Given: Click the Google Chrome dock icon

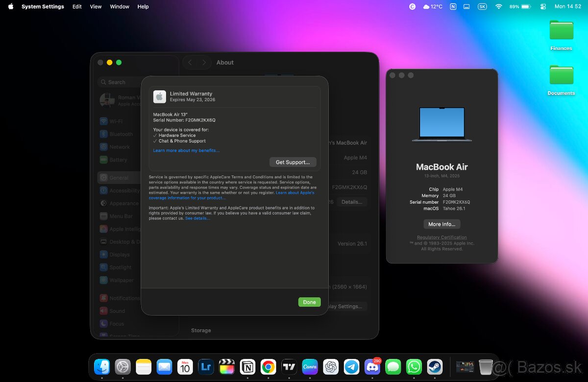Looking at the screenshot, I should click(x=268, y=367).
